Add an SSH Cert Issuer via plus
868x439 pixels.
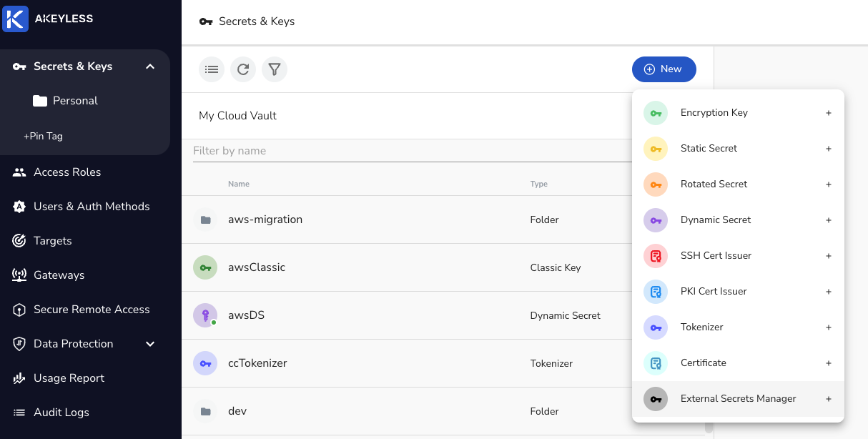829,256
